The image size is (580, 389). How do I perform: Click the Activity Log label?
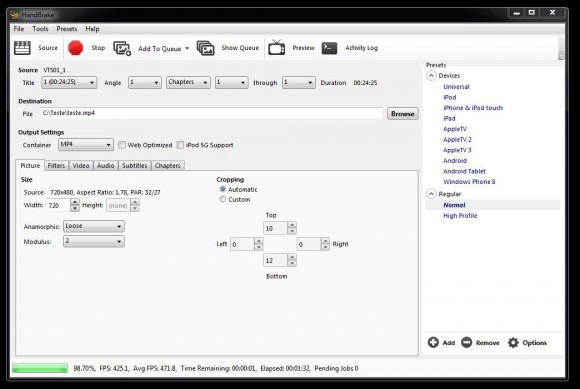tap(361, 48)
